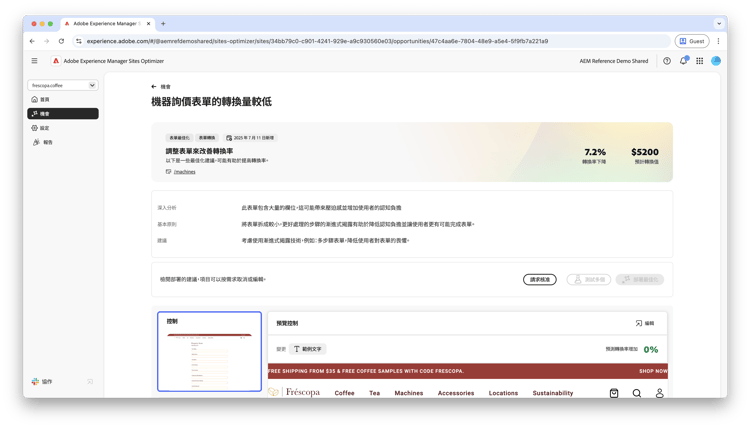
Task: Expand the browser tab search chevron
Action: [718, 23]
